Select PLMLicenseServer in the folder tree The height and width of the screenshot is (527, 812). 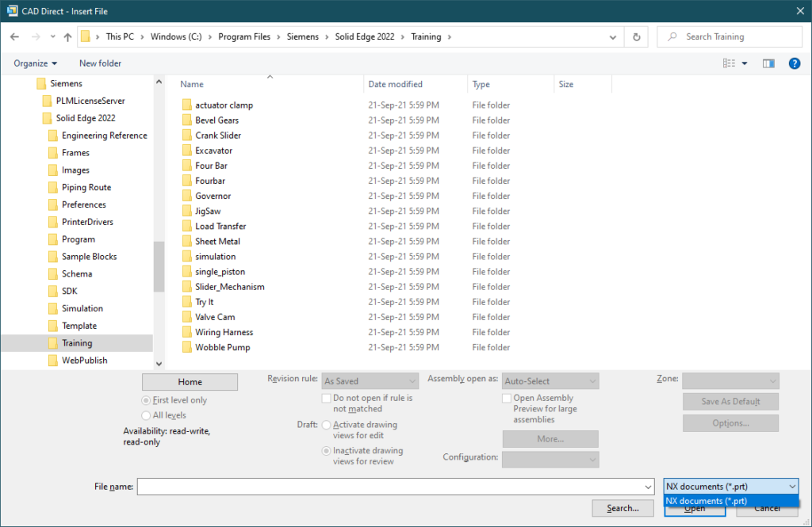(x=90, y=101)
